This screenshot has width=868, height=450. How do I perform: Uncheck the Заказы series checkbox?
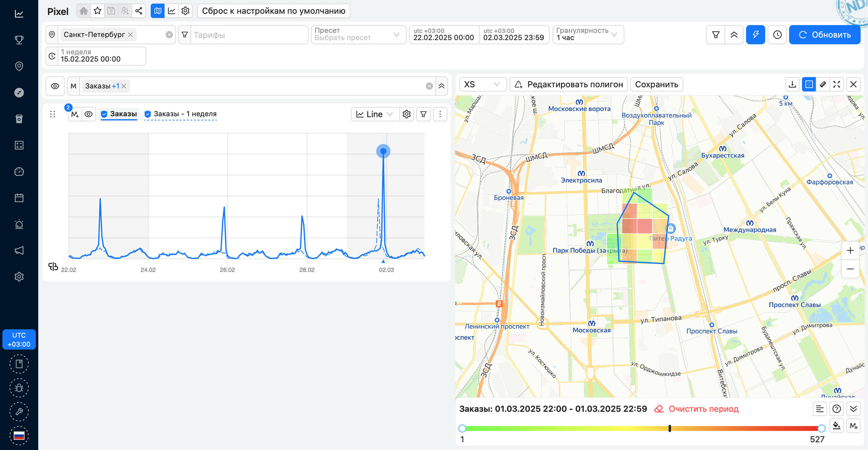tap(104, 114)
